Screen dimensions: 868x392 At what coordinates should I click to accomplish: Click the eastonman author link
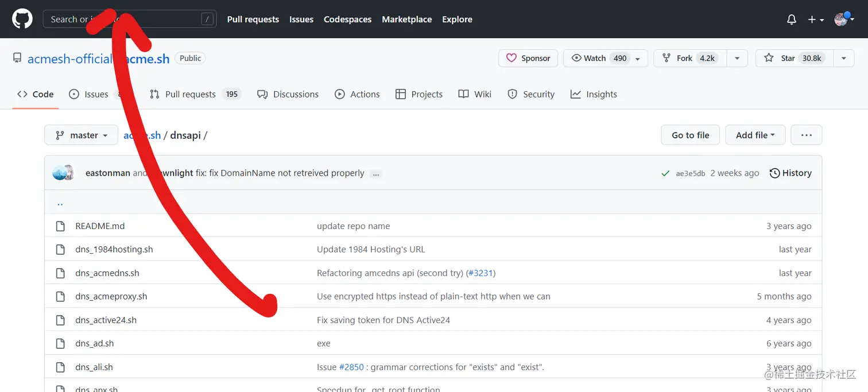(108, 173)
